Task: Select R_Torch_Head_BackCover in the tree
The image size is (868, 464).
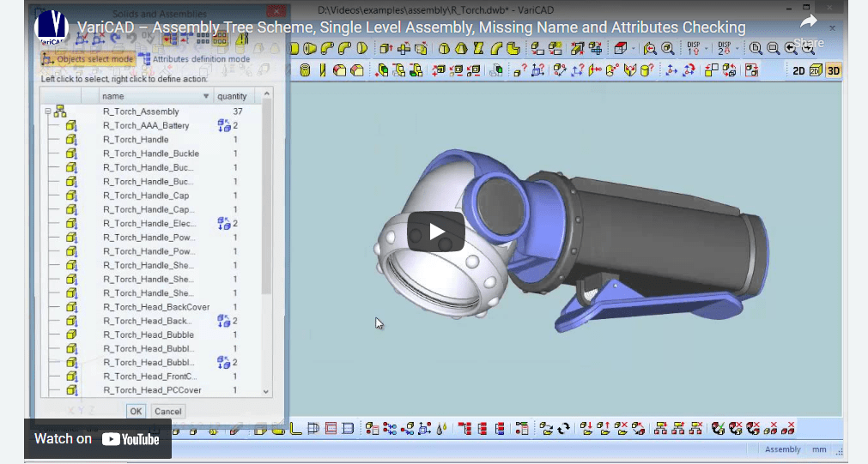Action: [156, 307]
